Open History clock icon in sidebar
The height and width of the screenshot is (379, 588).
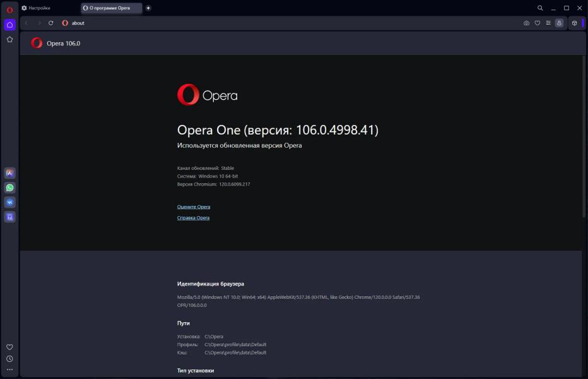click(x=9, y=359)
